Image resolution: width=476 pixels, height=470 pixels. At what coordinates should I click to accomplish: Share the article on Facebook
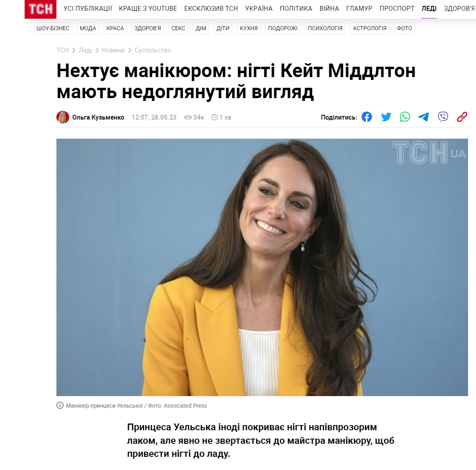pyautogui.click(x=366, y=117)
